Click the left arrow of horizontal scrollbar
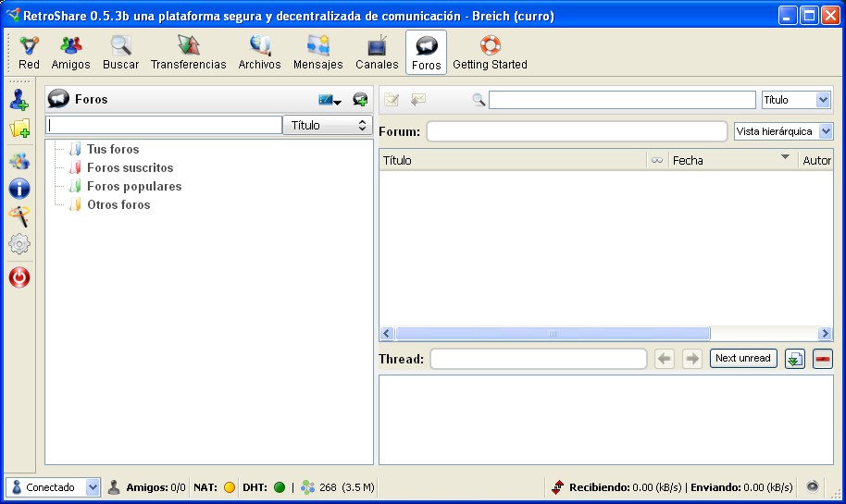The width and height of the screenshot is (846, 504). 386,333
